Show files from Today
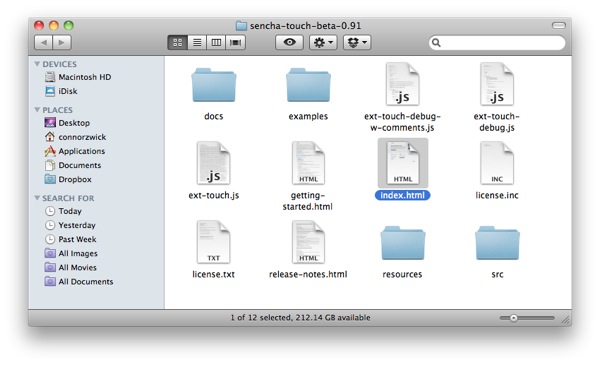 pyautogui.click(x=64, y=211)
